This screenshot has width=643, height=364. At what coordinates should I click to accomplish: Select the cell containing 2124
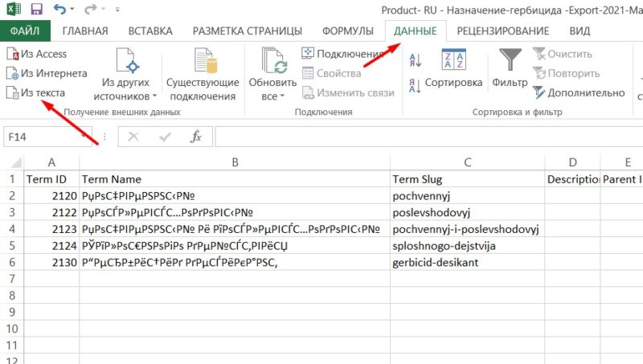[51, 246]
